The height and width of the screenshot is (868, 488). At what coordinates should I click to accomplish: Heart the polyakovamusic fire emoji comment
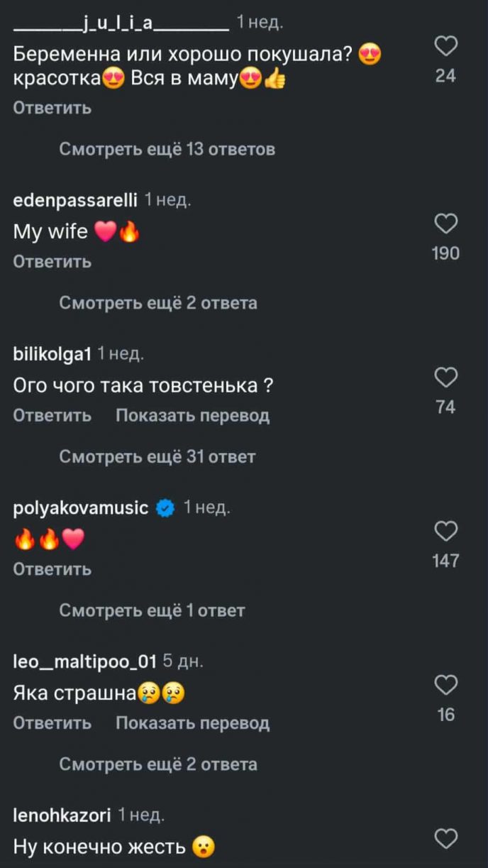(445, 532)
